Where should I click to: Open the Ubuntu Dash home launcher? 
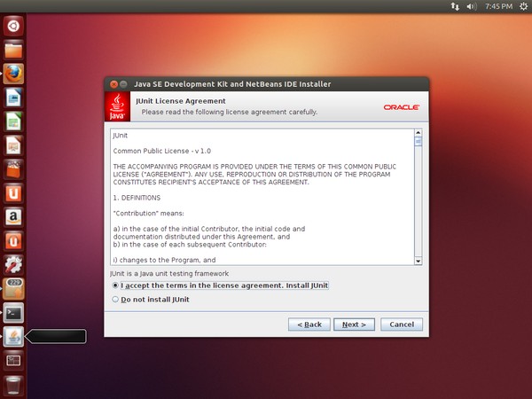(13, 26)
